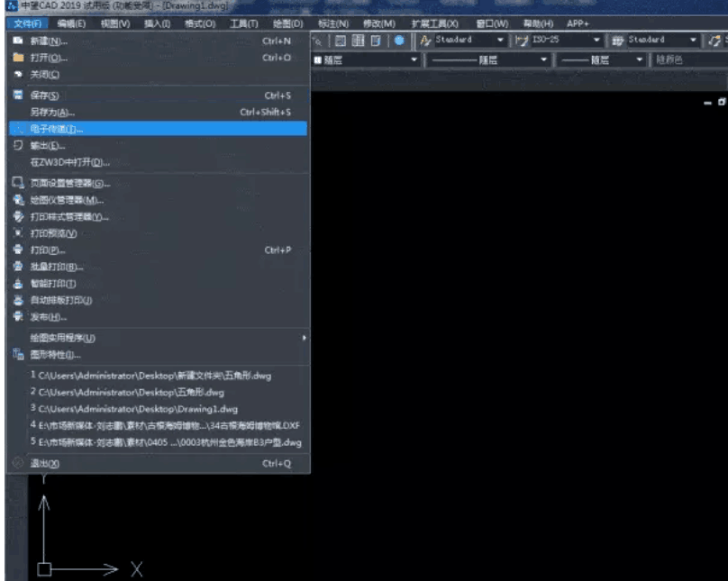The height and width of the screenshot is (581, 728).
Task: Open the 编辑(E) menu in the menu bar
Action: (x=71, y=23)
